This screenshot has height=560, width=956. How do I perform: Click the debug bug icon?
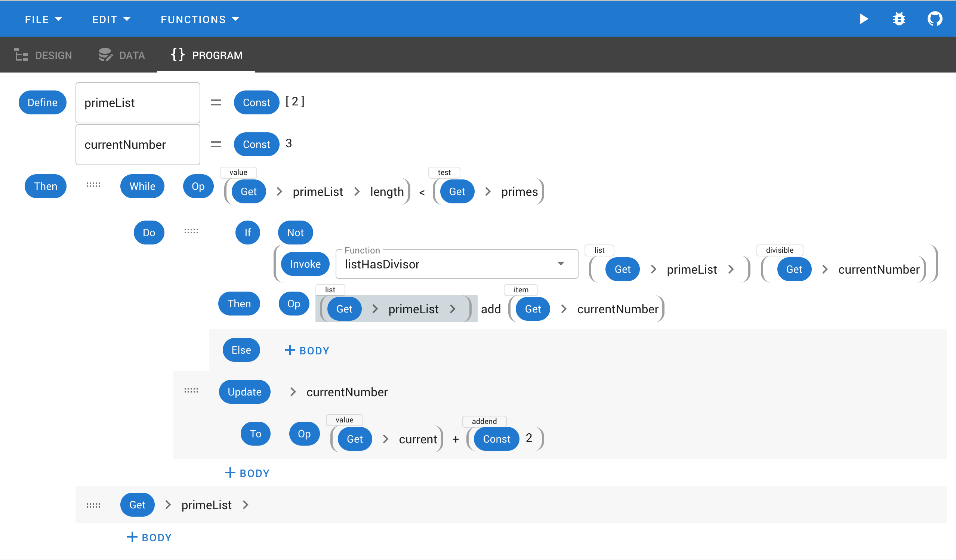[899, 19]
